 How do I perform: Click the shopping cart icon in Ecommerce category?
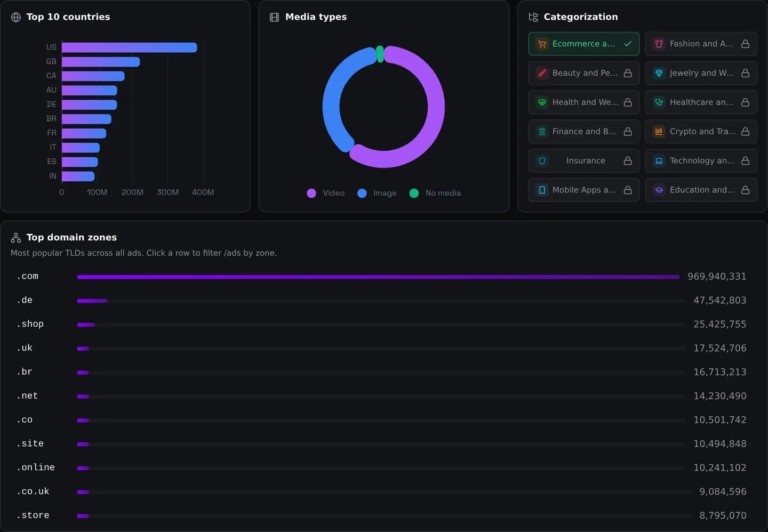(542, 44)
